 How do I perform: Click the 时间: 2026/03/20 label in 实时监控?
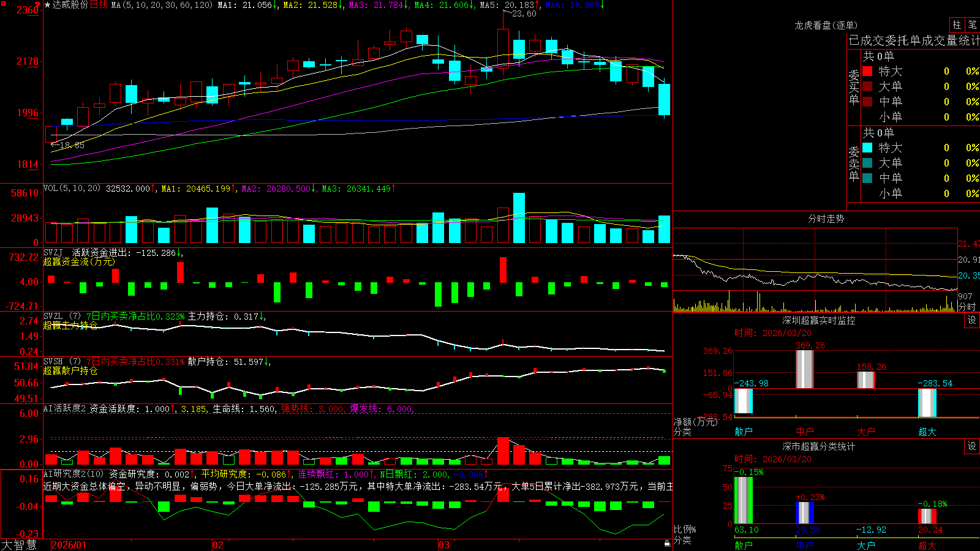pyautogui.click(x=773, y=333)
